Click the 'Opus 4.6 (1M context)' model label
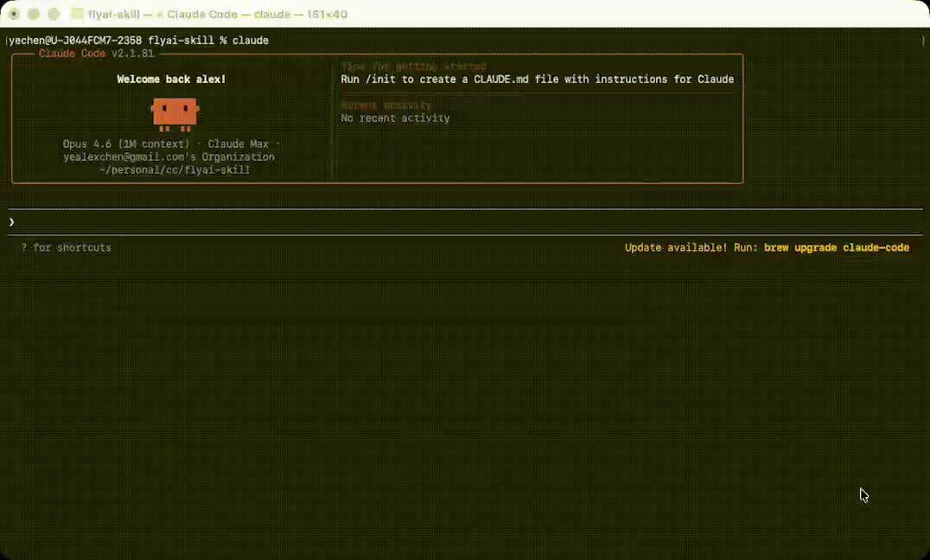The width and height of the screenshot is (930, 560). 125,144
